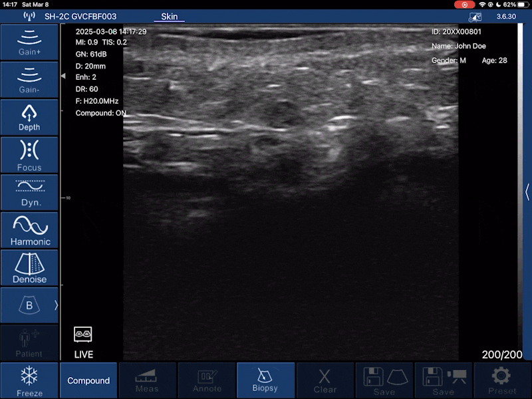Image resolution: width=532 pixels, height=399 pixels.
Task: Open the Biopsy guide tool
Action: point(265,381)
